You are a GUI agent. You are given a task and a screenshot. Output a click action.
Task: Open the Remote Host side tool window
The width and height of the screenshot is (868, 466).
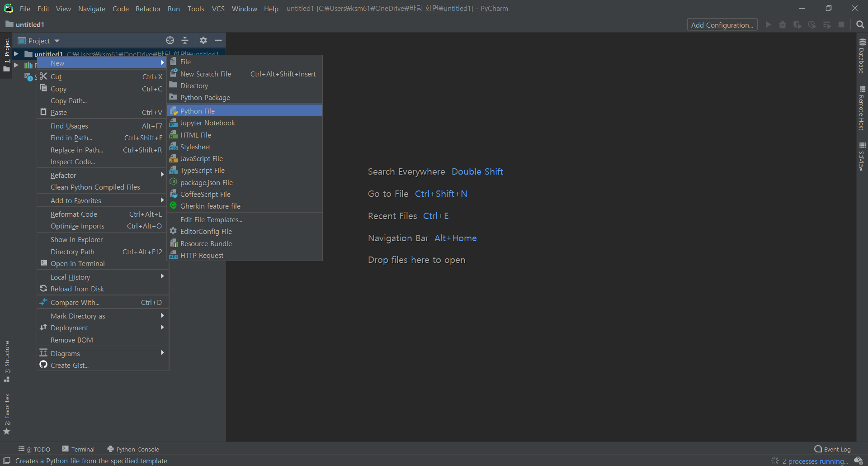coord(862,108)
